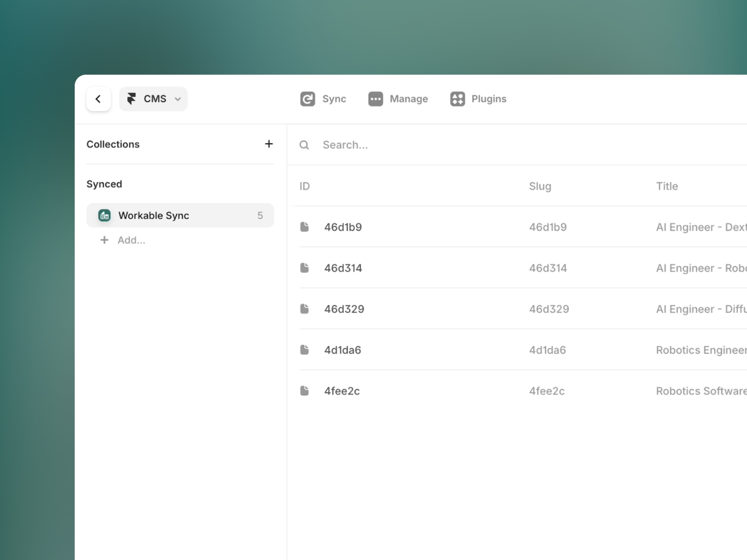Click the Framer logo next to CMS
Image resolution: width=747 pixels, height=560 pixels.
[x=132, y=98]
